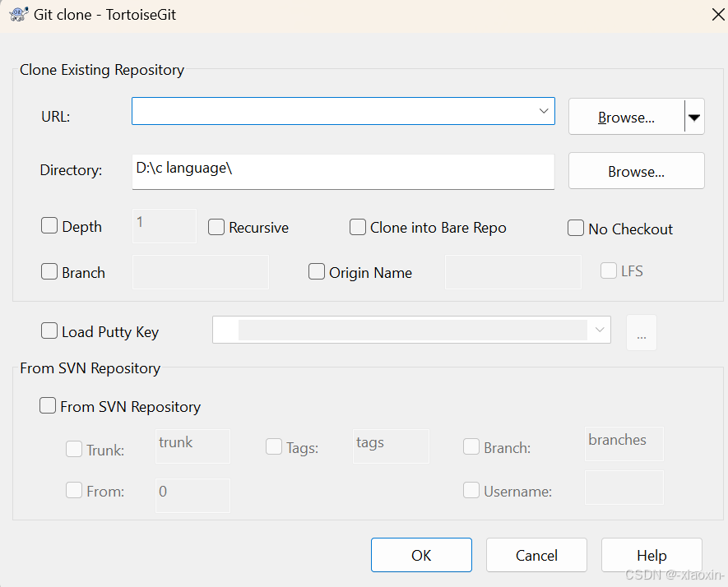The width and height of the screenshot is (728, 587).
Task: Confirm the clone with OK
Action: 421,555
